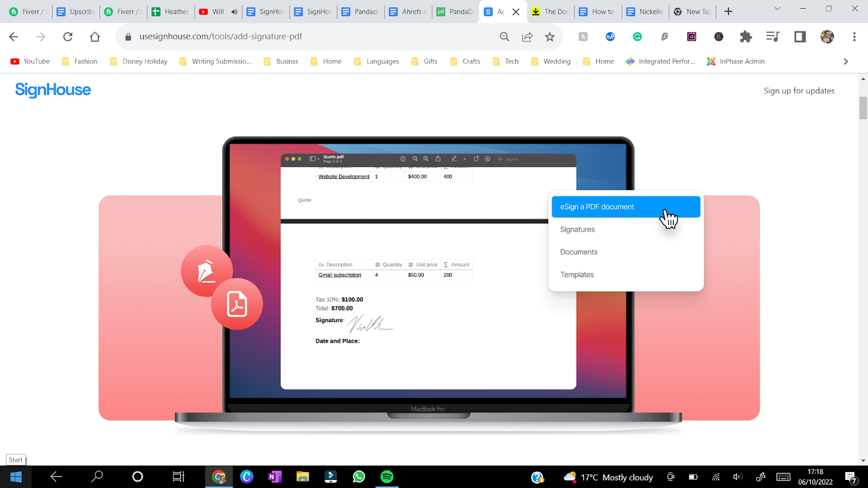Screen dimensions: 868x488
Task: Zoom in on the PDF preview
Action: (426, 158)
